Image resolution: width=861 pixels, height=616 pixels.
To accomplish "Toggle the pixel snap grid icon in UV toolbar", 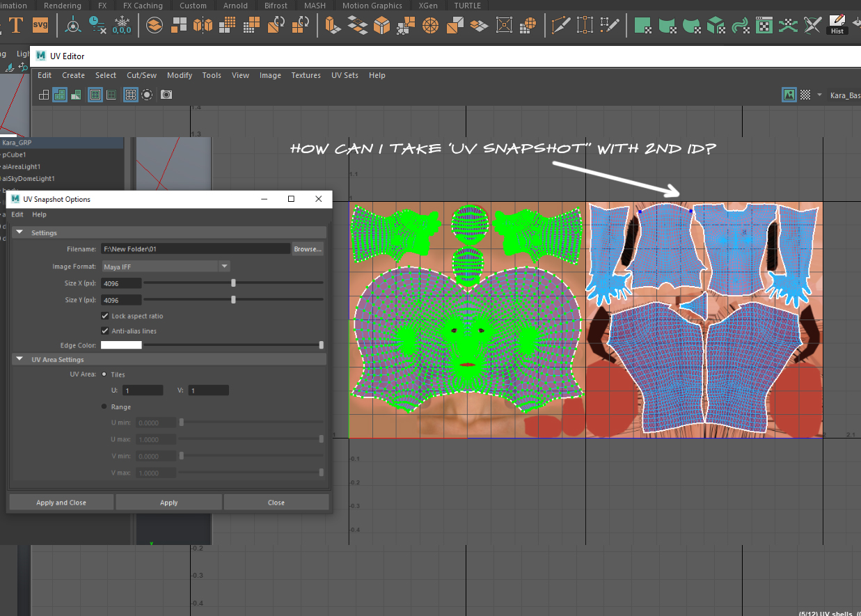I will click(130, 95).
